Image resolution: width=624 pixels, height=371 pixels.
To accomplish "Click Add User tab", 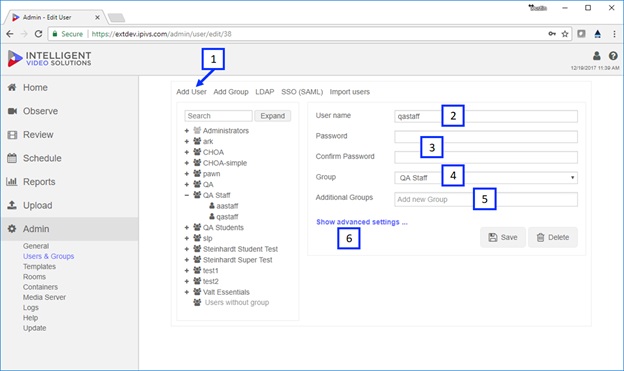I will click(x=191, y=92).
